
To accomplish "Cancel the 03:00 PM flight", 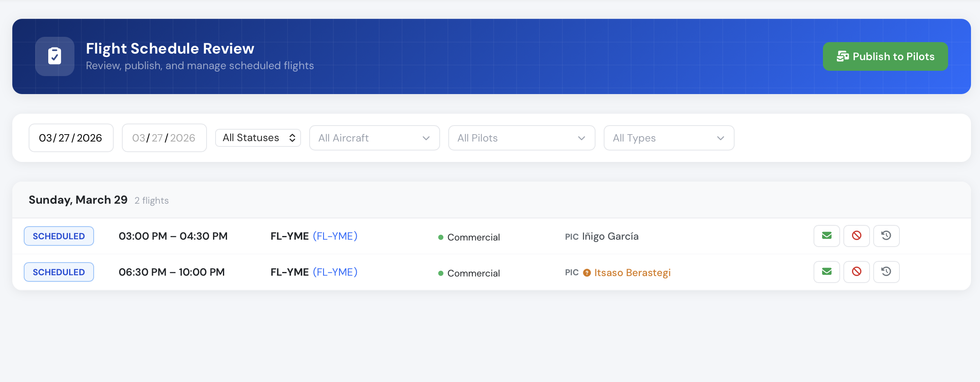I will (x=856, y=236).
